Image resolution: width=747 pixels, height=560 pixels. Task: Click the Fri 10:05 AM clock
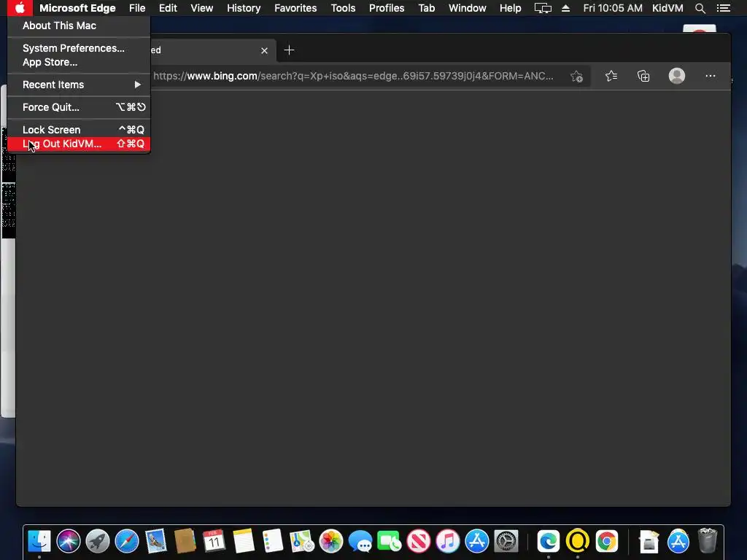point(613,8)
